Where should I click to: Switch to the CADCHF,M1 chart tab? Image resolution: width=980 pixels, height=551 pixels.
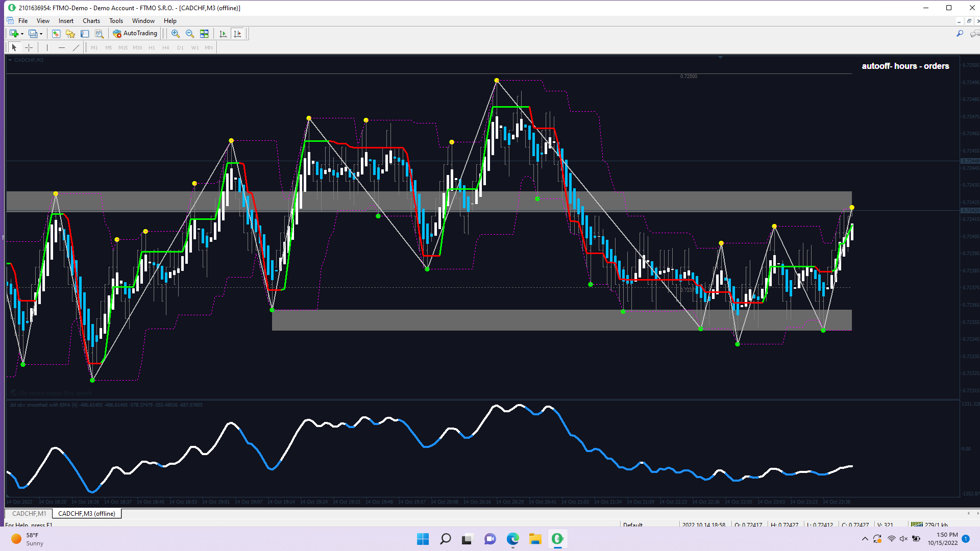point(29,513)
